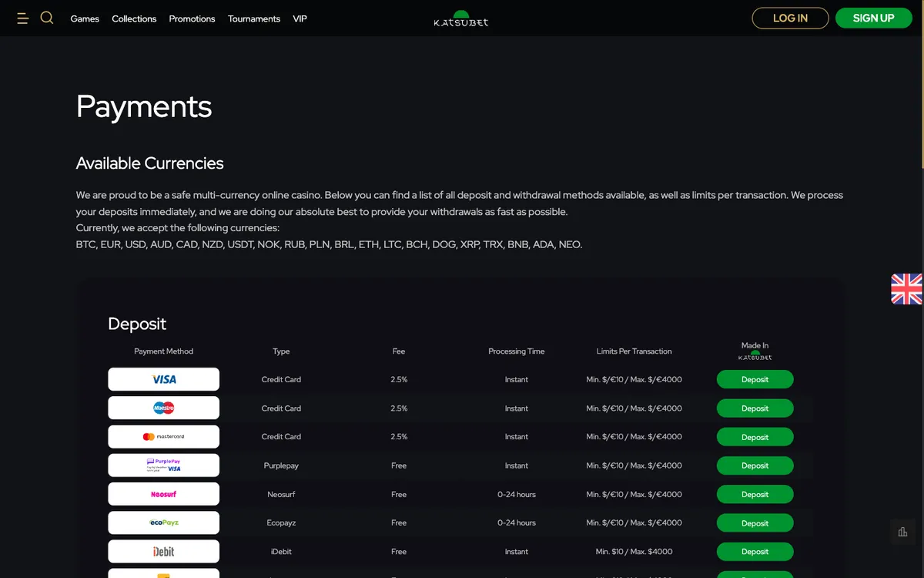Click Deposit in the Ecopayz row
The image size is (924, 578).
(755, 523)
